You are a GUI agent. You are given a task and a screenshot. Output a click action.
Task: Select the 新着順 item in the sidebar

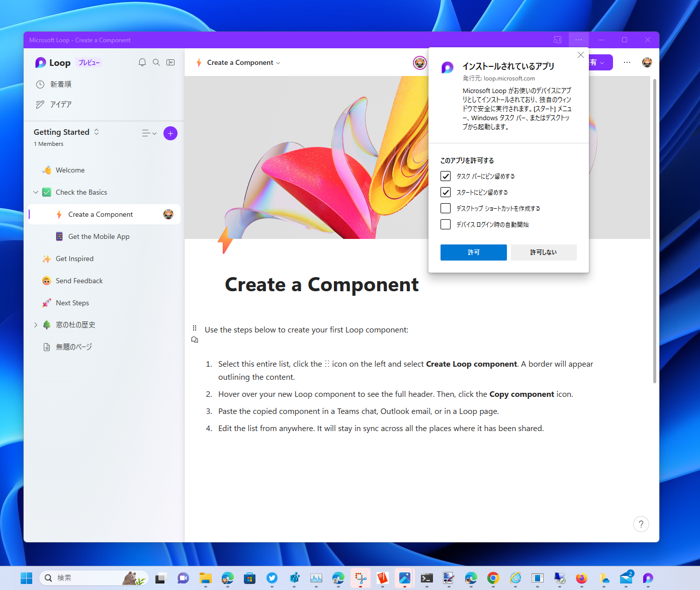click(x=61, y=84)
